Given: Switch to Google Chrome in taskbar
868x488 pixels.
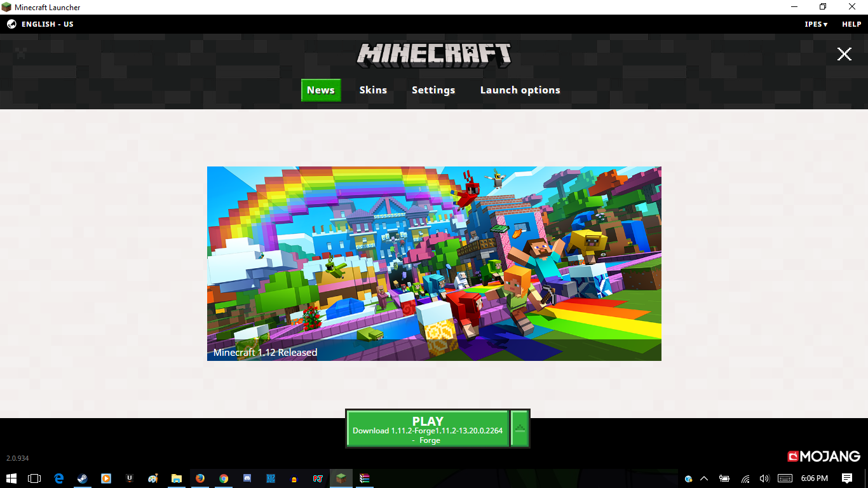Looking at the screenshot, I should [224, 478].
